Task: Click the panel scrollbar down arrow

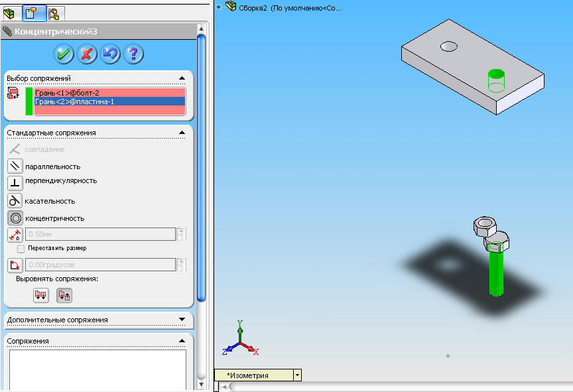Action: point(201,385)
